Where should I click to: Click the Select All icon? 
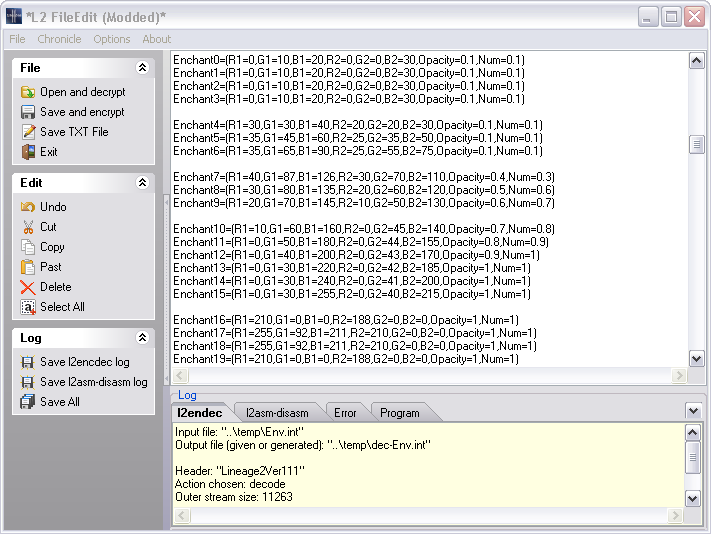click(x=28, y=307)
